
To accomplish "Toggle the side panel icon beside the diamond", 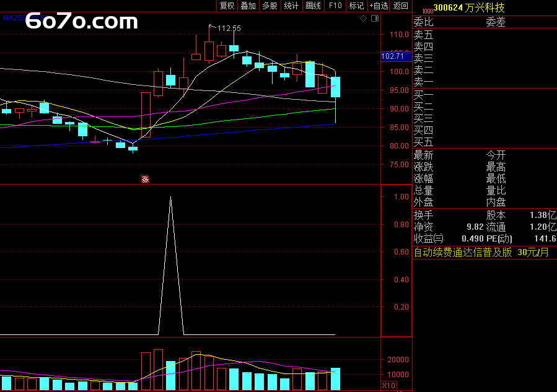I will click(x=375, y=18).
